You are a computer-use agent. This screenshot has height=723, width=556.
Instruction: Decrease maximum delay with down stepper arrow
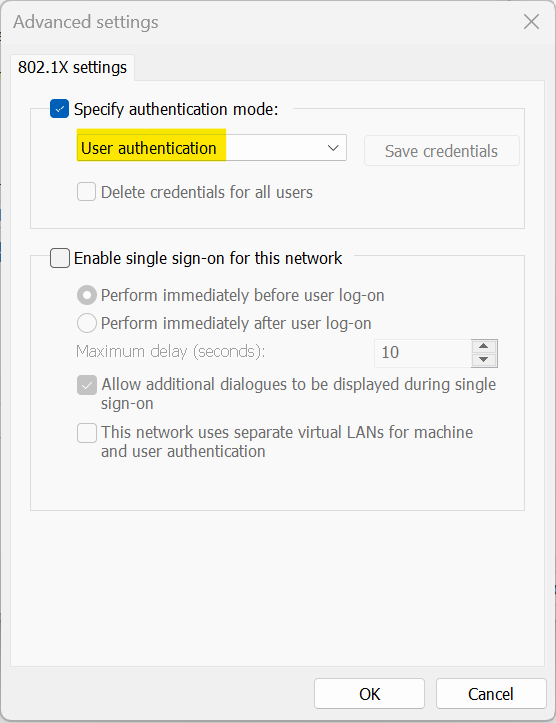[484, 360]
